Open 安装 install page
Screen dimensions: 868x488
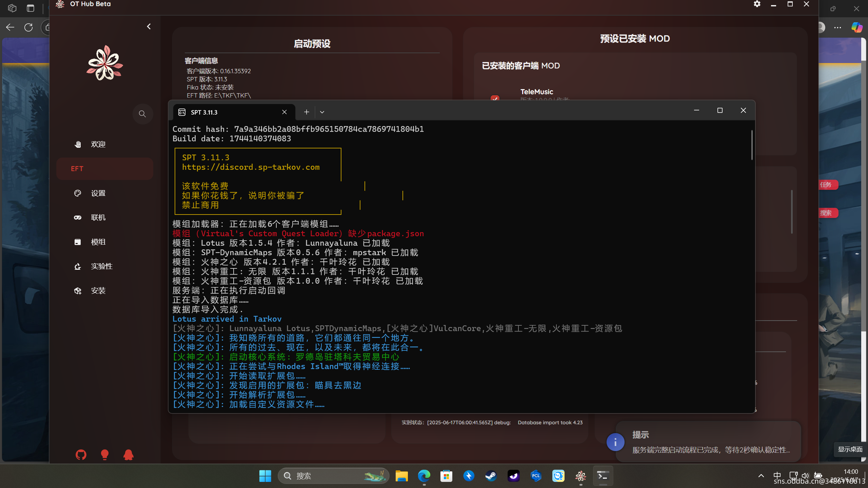(x=104, y=291)
